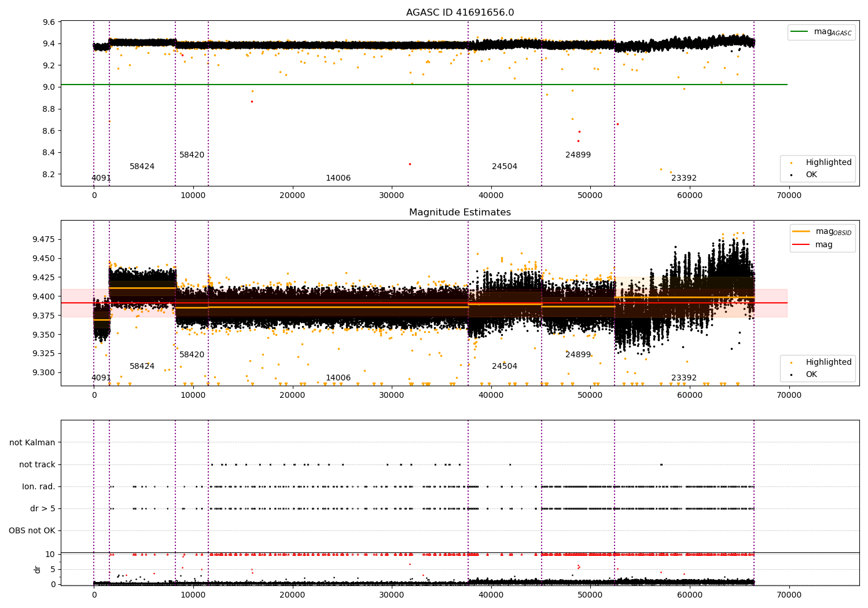This screenshot has width=868, height=608.
Task: Select the mag AGASC legend entry
Action: click(822, 32)
